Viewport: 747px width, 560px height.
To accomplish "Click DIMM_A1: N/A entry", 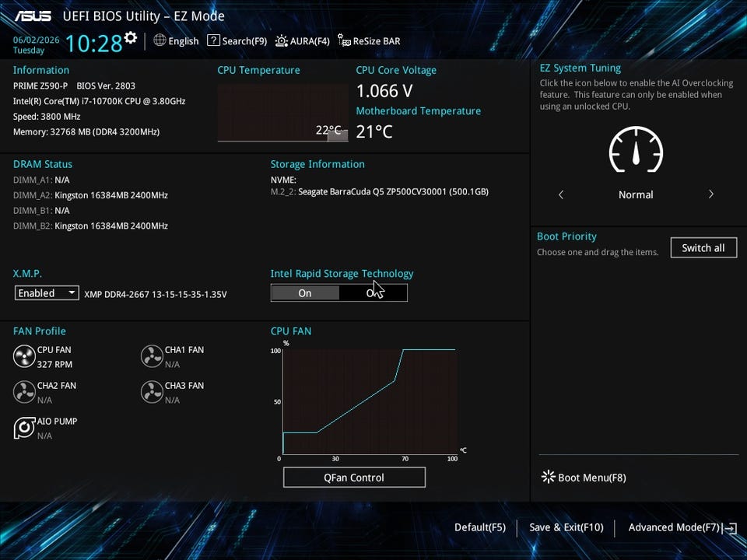I will tap(41, 180).
